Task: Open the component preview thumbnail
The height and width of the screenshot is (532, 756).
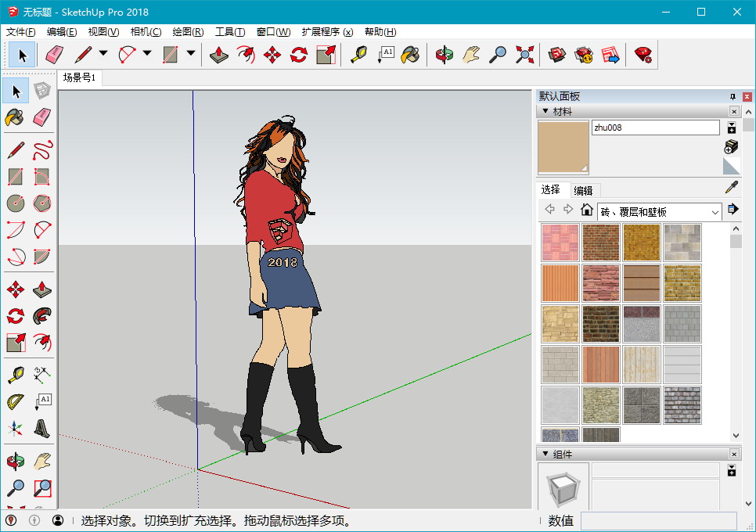Action: [563, 486]
